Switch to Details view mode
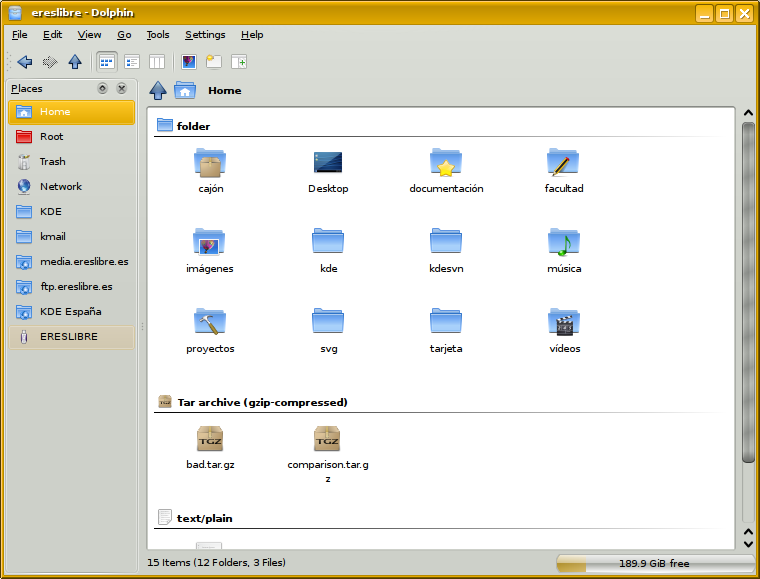Viewport: 760px width, 579px height. pos(132,62)
